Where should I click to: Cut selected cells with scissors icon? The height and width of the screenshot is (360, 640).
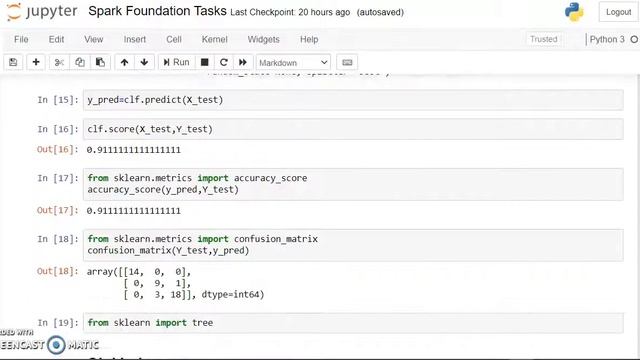(59, 62)
